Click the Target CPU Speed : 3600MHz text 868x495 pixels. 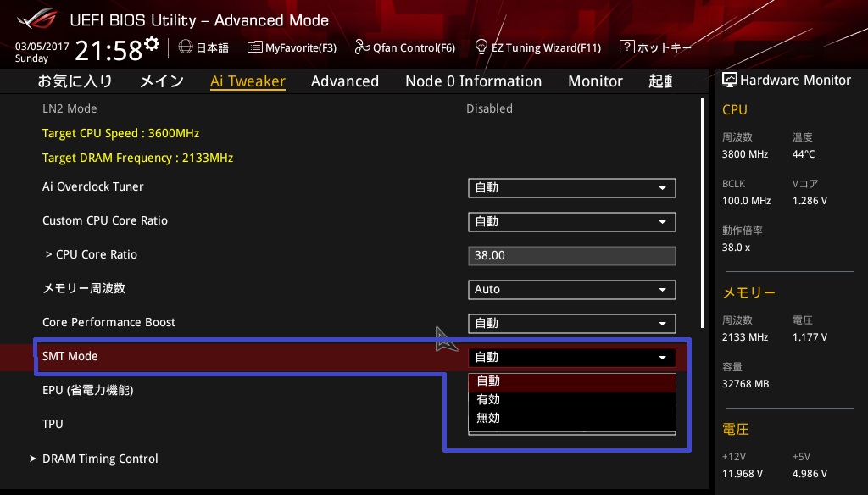click(120, 133)
